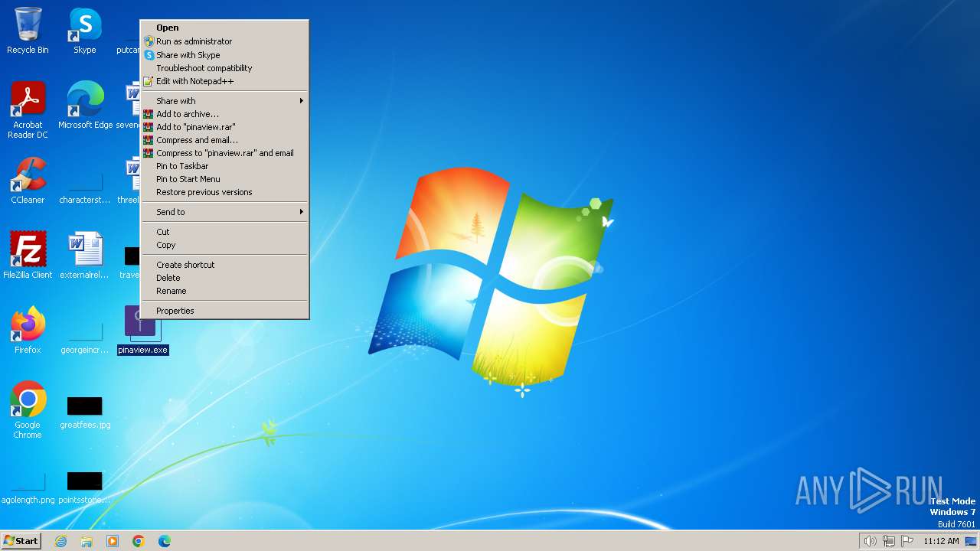This screenshot has height=551, width=980.
Task: Choose Open in context menu
Action: click(x=225, y=28)
